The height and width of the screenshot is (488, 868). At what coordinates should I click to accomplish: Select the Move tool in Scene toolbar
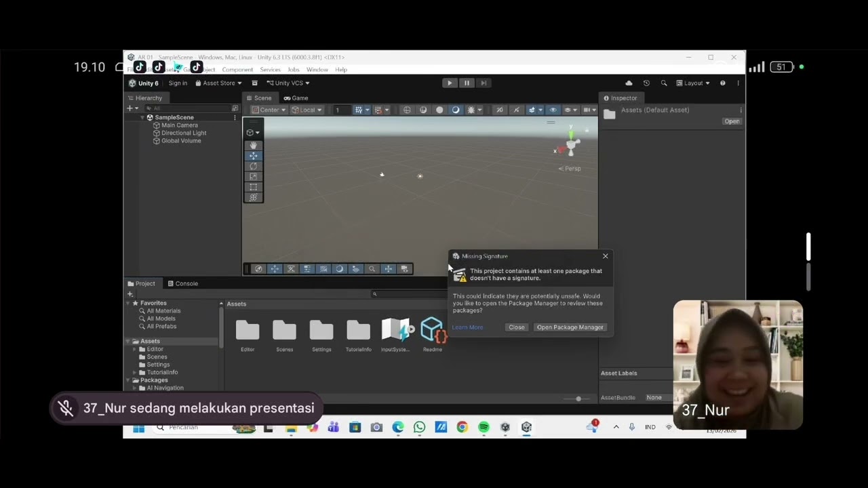pyautogui.click(x=253, y=155)
